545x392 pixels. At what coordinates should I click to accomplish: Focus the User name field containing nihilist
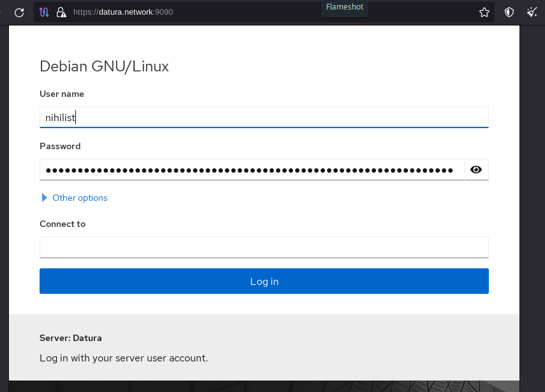(x=264, y=117)
